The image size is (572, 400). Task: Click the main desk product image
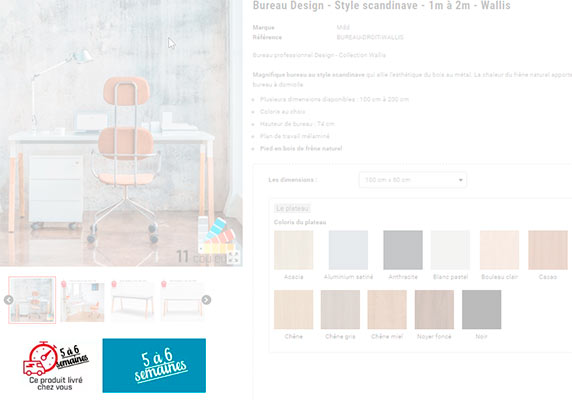click(121, 133)
